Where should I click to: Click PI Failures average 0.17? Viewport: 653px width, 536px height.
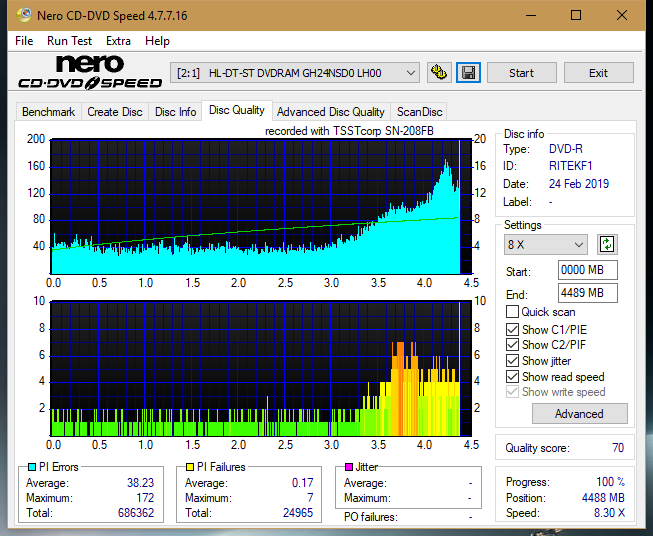(x=302, y=482)
